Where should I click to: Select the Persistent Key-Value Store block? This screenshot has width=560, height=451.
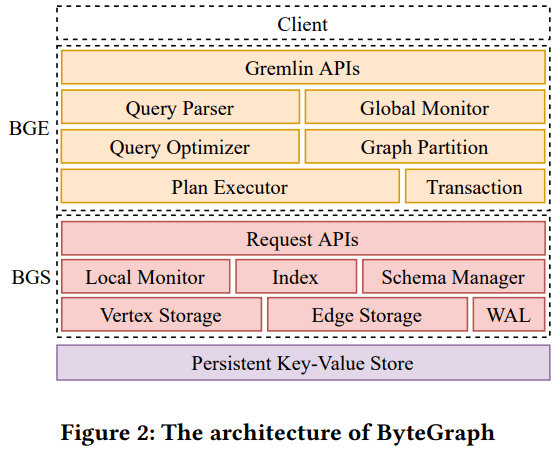click(x=303, y=362)
